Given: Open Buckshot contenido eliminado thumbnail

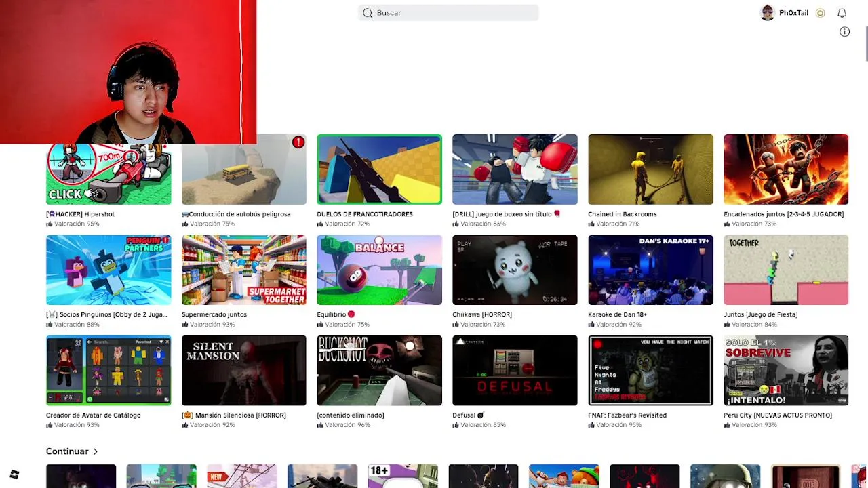Looking at the screenshot, I should [x=379, y=370].
